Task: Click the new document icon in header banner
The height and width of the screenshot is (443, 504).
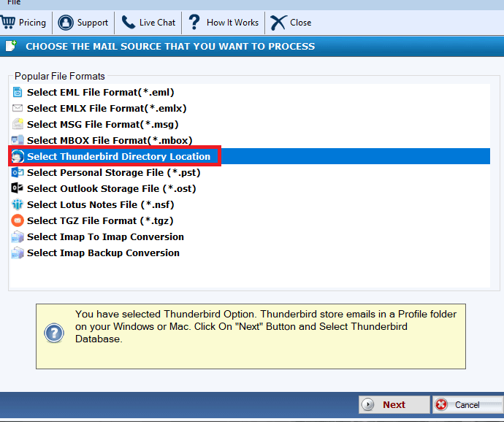Action: coord(11,46)
